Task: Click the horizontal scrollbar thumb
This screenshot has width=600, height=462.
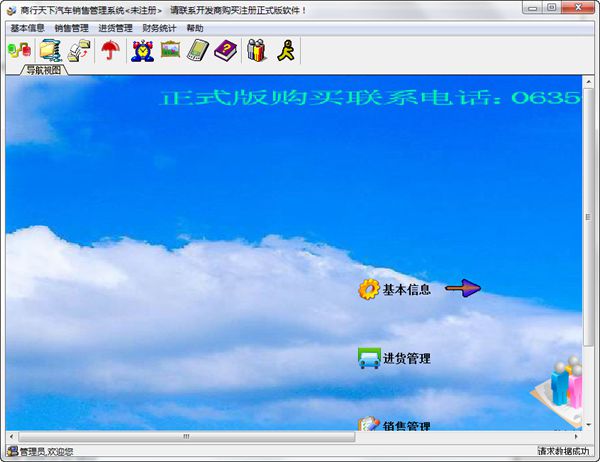Action: pyautogui.click(x=187, y=436)
